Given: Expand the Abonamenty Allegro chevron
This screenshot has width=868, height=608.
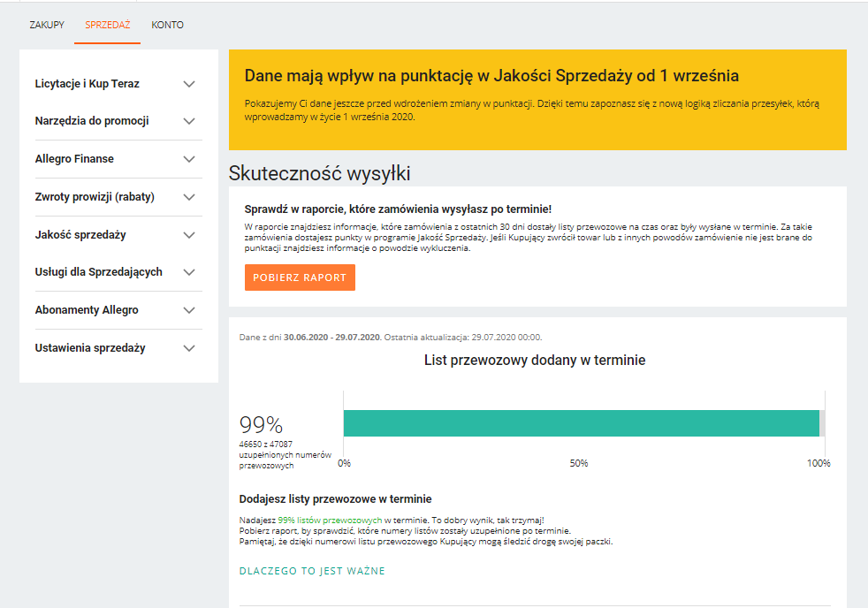Looking at the screenshot, I should coord(189,310).
